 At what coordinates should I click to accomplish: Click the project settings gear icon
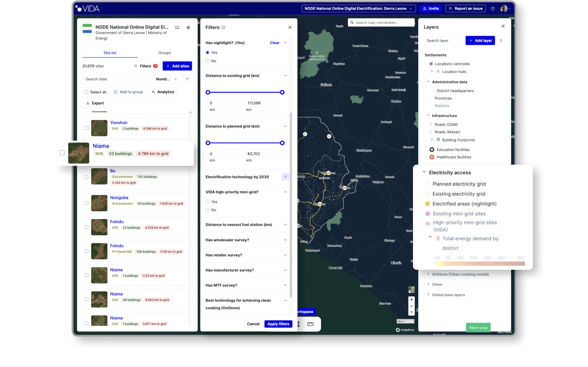188,28
